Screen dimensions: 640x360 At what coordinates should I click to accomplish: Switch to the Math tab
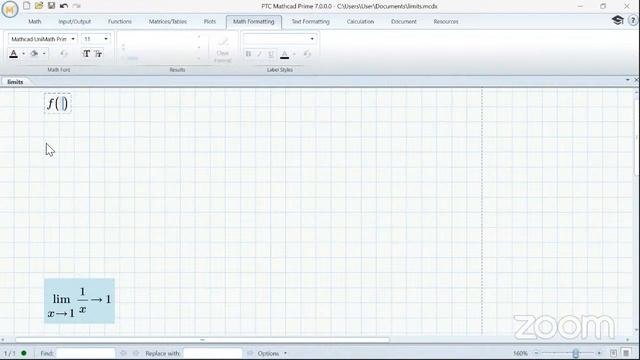click(x=35, y=21)
